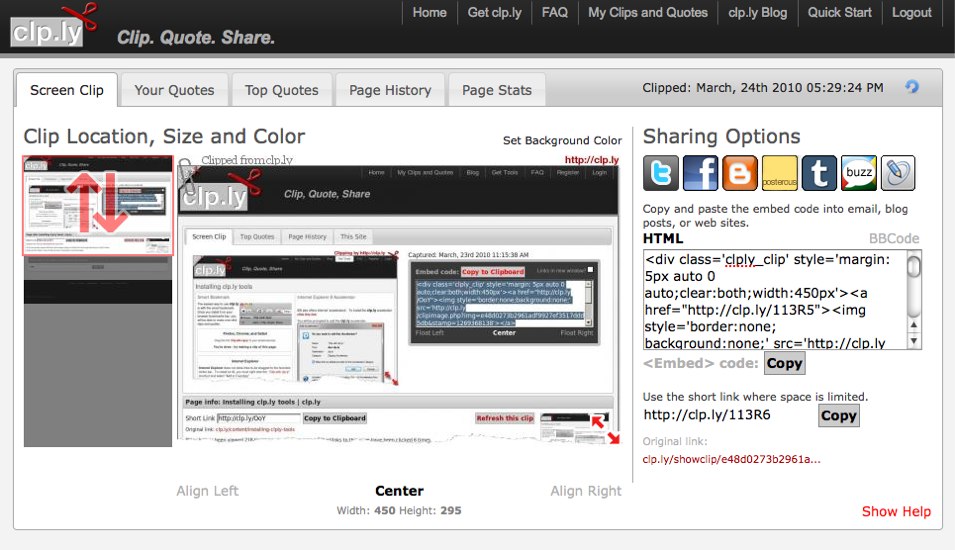Click Show Help link

(x=896, y=512)
